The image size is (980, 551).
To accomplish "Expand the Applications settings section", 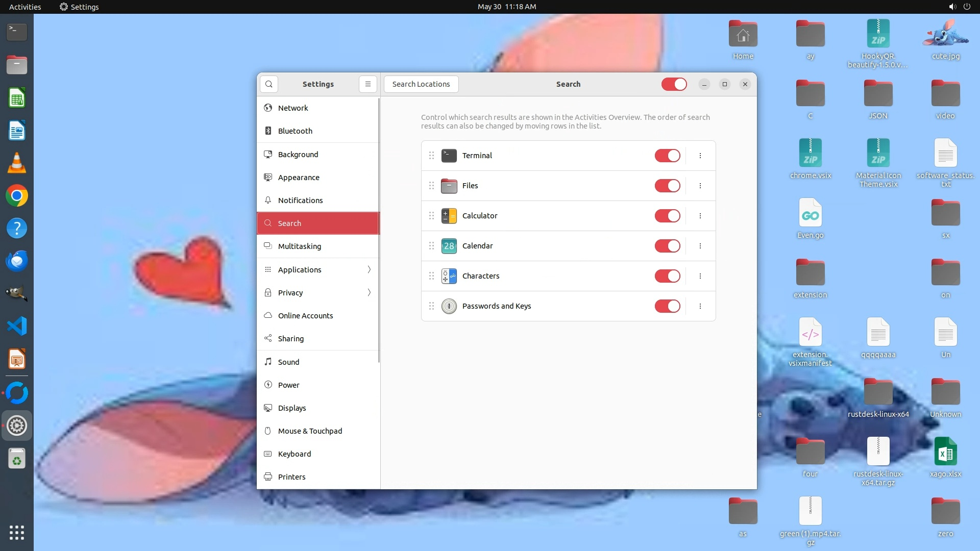I will pos(318,270).
